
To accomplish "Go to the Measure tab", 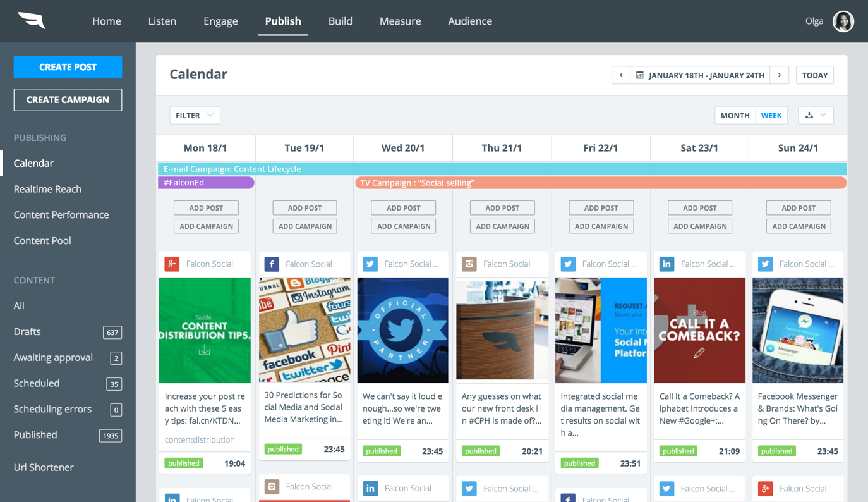I will tap(401, 21).
